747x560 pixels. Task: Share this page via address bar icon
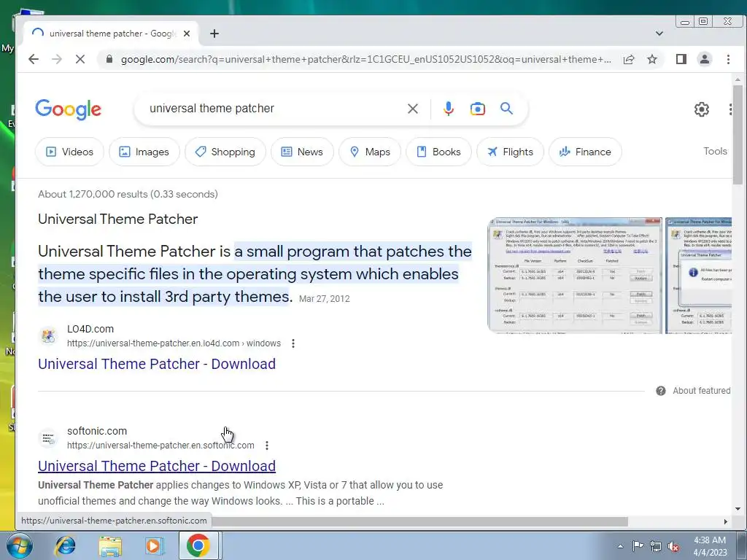629,59
